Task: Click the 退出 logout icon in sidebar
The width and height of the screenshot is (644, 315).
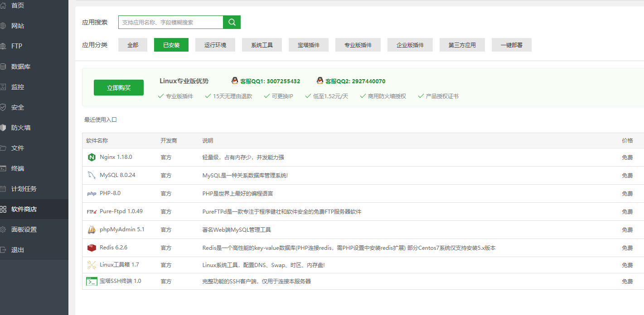Action: 3,250
